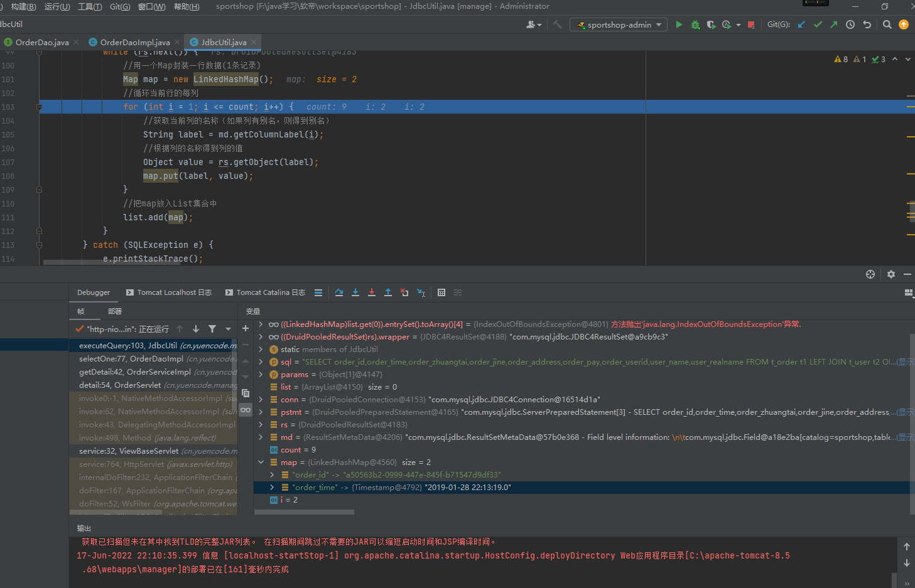Open the user account dropdown
This screenshot has width=915, height=588.
tap(534, 24)
